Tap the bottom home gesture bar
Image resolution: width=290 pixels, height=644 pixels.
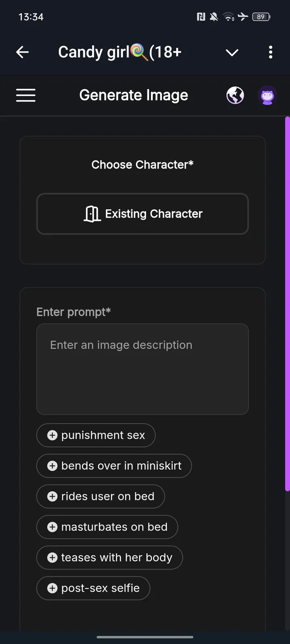point(145,637)
